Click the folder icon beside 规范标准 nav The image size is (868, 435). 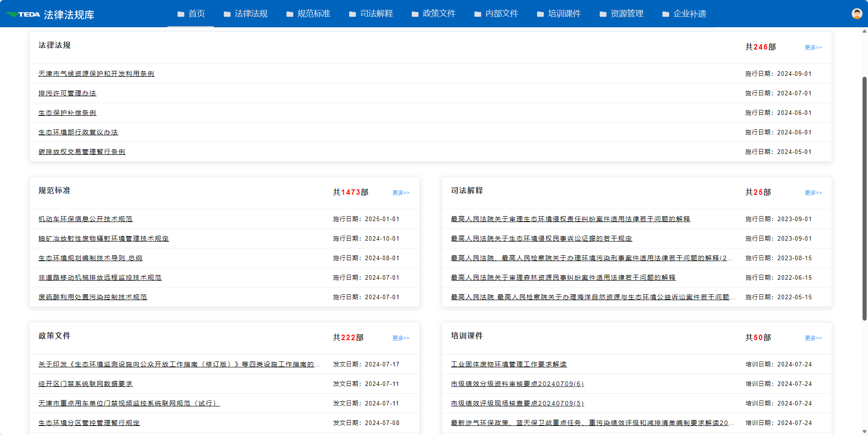tap(290, 14)
